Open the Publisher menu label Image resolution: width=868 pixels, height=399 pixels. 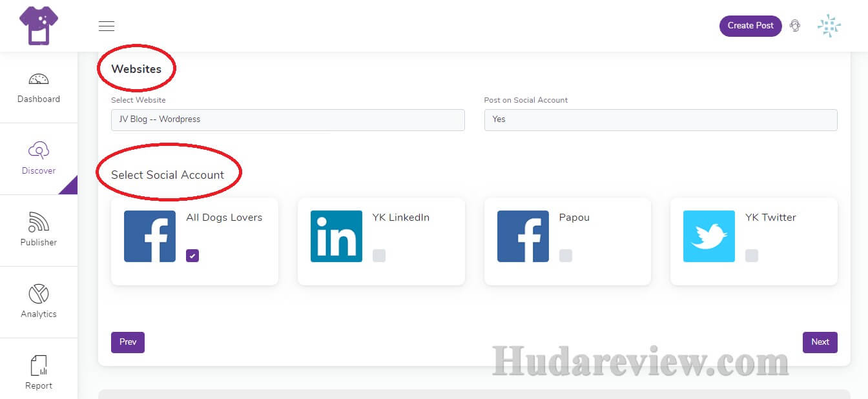click(x=39, y=243)
